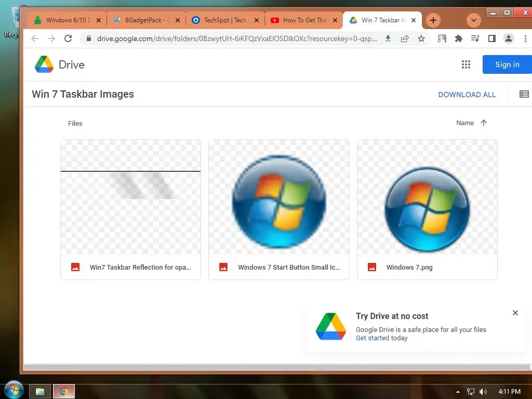532x399 pixels.
Task: Click the Win7 Taskbar Reflection file name
Action: (140, 268)
